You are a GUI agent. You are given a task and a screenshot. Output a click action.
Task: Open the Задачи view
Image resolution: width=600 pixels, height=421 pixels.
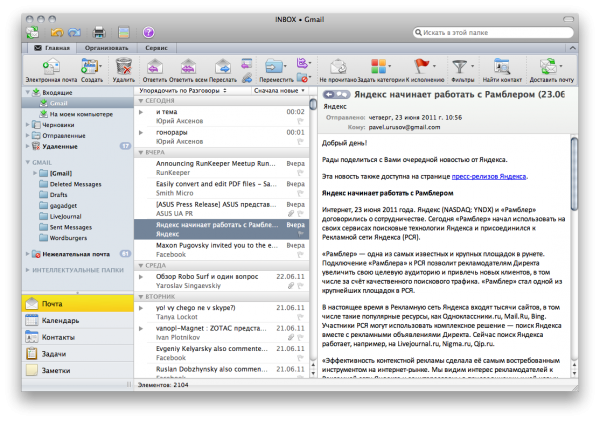click(x=78, y=354)
